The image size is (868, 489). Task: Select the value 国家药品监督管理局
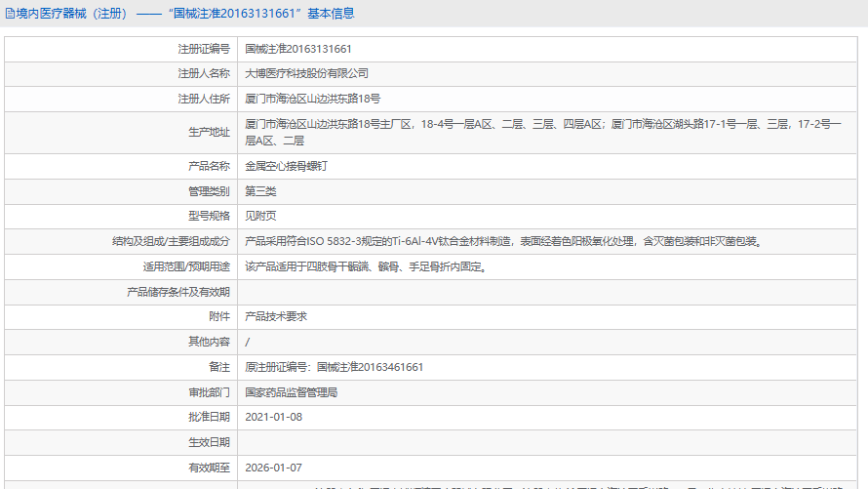[x=292, y=392]
